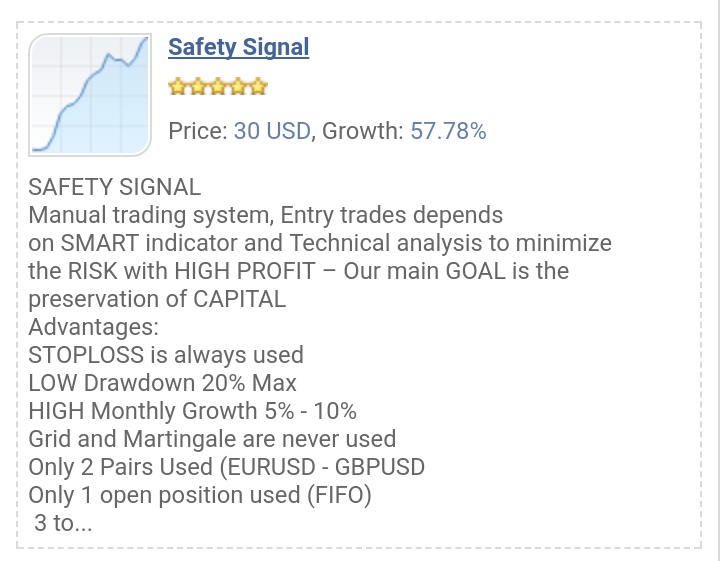Select the fifth rating star
Image resolution: width=720 pixels, height=561 pixels.
coord(258,86)
